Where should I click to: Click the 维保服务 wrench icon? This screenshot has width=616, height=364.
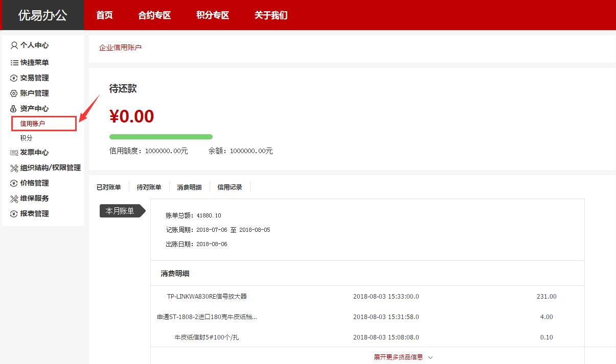coord(14,199)
